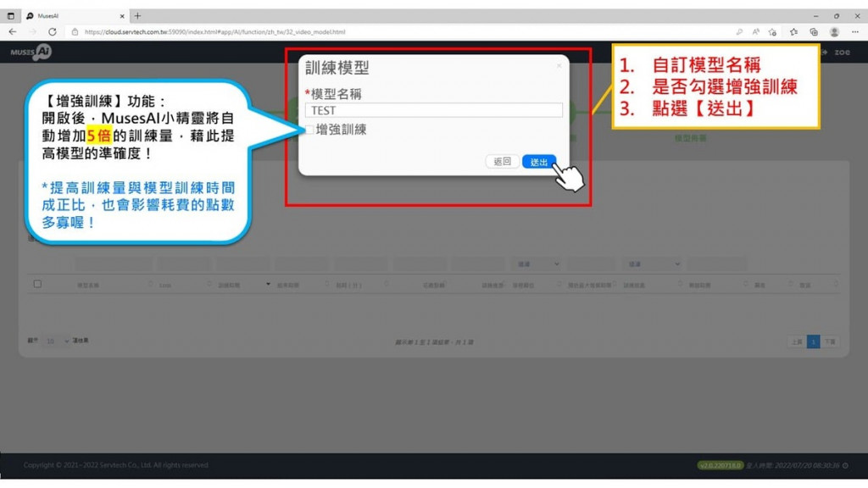Click the browser profile avatar
This screenshot has width=868, height=488.
coord(834,32)
